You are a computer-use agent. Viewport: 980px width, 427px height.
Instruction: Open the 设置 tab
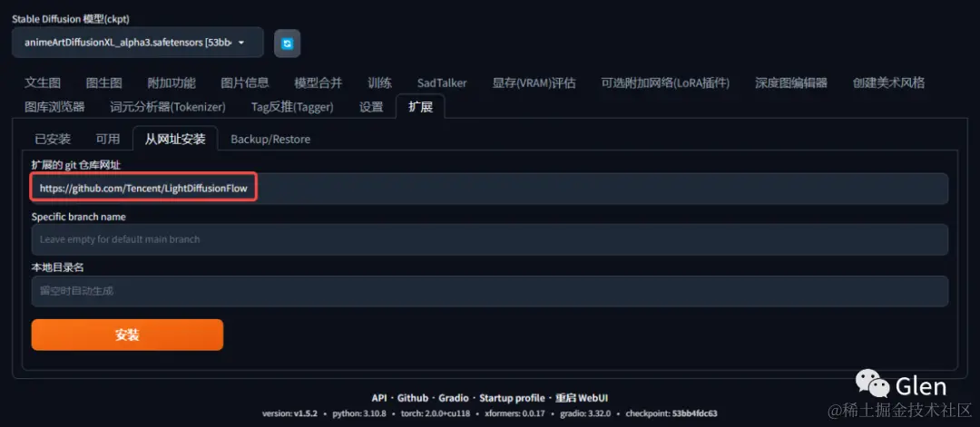371,107
